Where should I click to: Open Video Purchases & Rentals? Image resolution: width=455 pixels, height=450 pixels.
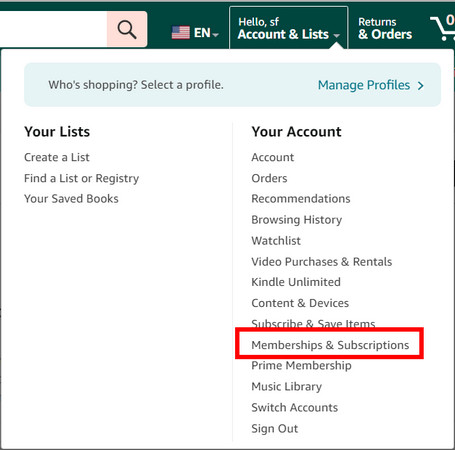(x=322, y=262)
